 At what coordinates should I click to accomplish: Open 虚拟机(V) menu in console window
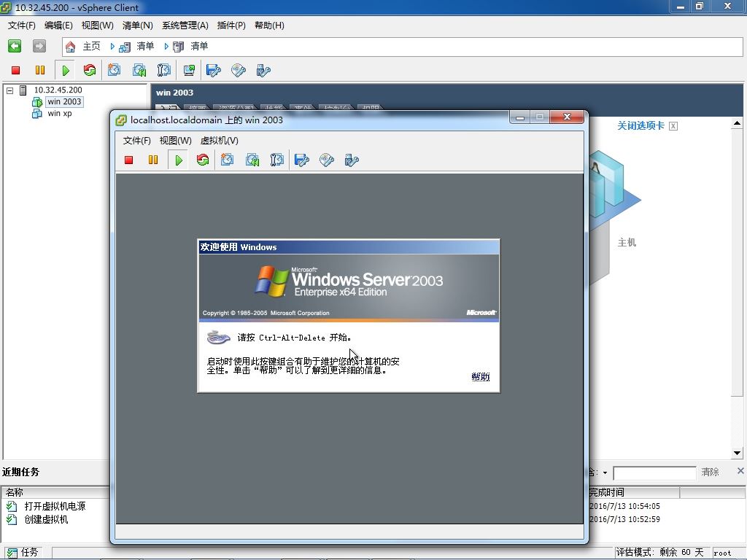point(219,141)
